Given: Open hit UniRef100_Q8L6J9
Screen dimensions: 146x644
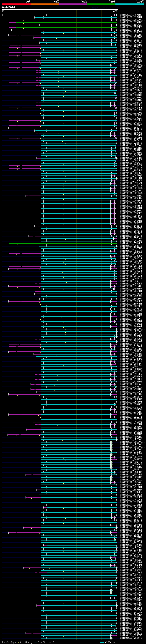Looking at the screenshot, I should tap(131, 30).
